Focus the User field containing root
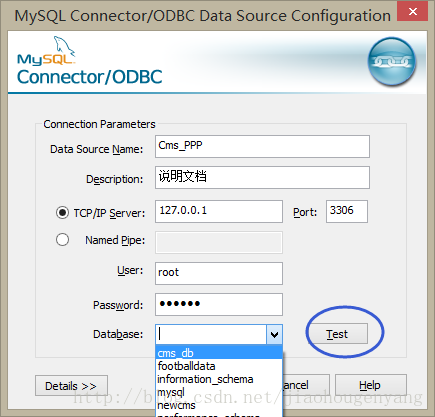Viewport: 435px width, 417px height. [219, 273]
